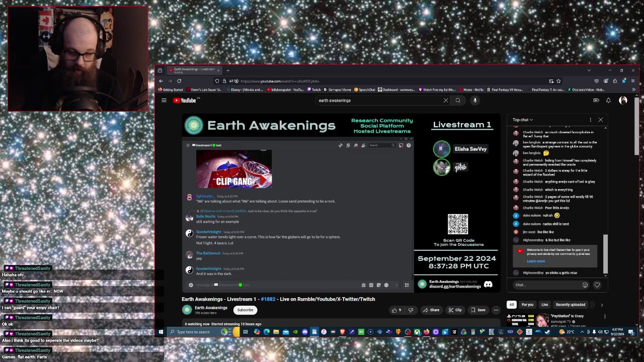This screenshot has width=644, height=362.
Task: Select the Live filter chip
Action: (544, 305)
